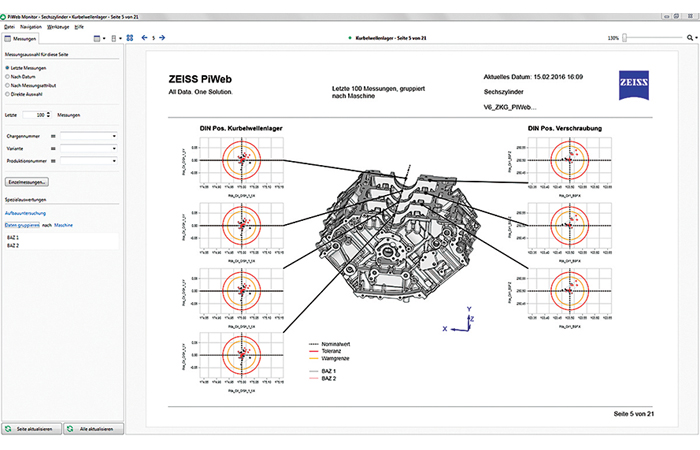Click the PiWeb Monitor app icon
This screenshot has width=700, height=450.
3,17
